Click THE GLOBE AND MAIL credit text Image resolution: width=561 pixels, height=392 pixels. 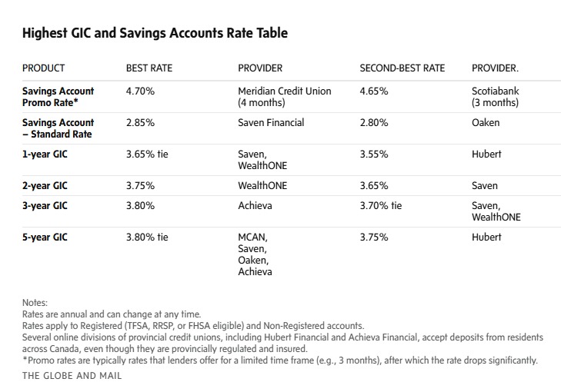pos(72,376)
